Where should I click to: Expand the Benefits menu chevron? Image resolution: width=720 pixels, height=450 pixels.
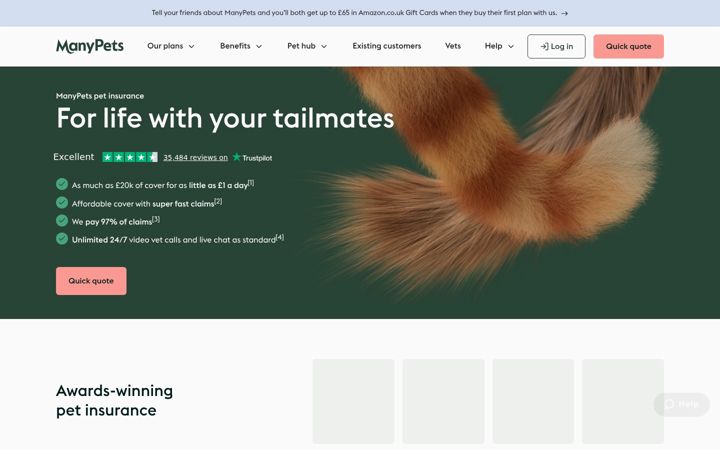(x=259, y=46)
